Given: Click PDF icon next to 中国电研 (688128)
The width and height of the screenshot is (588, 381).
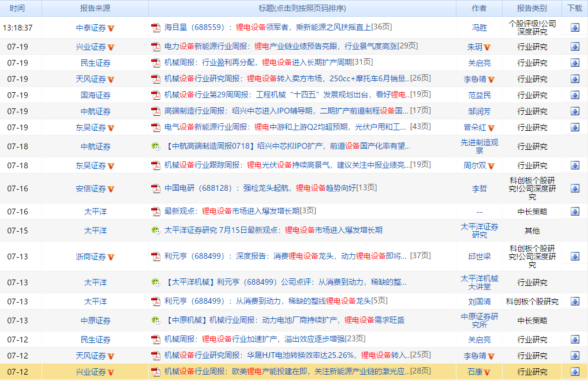Looking at the screenshot, I should [156, 188].
